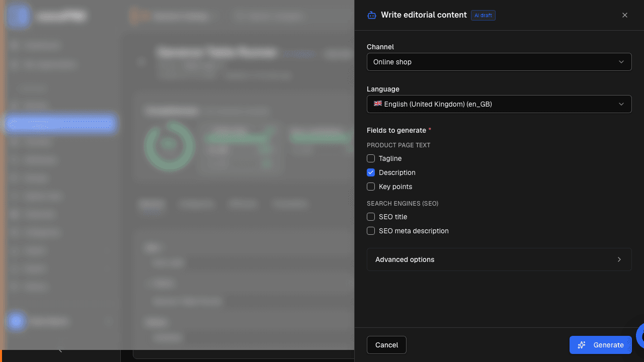Viewport: 644px width, 362px height.
Task: Select the SEO meta description checkbox
Action: [371, 231]
